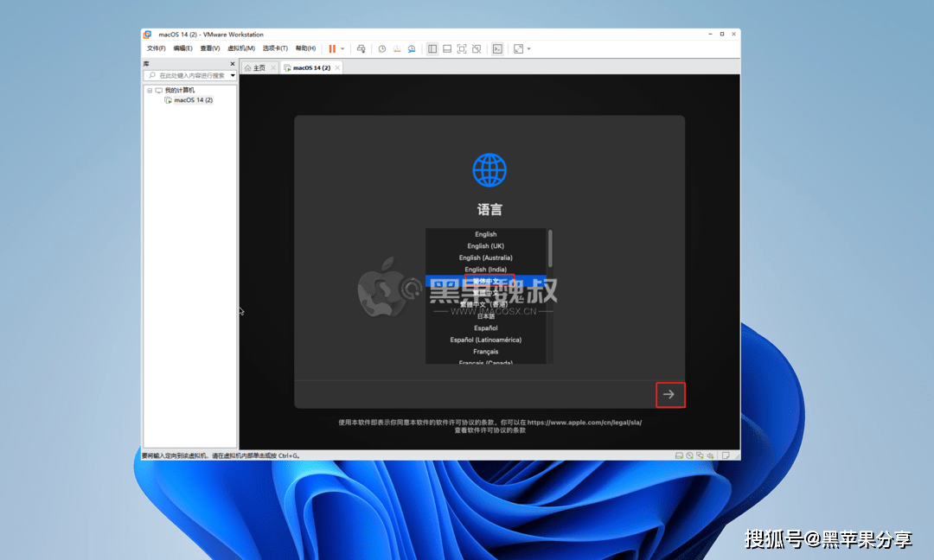Screen dimensions: 934x560
Task: Switch to Unity mode from the toolbar
Action: coord(477,48)
